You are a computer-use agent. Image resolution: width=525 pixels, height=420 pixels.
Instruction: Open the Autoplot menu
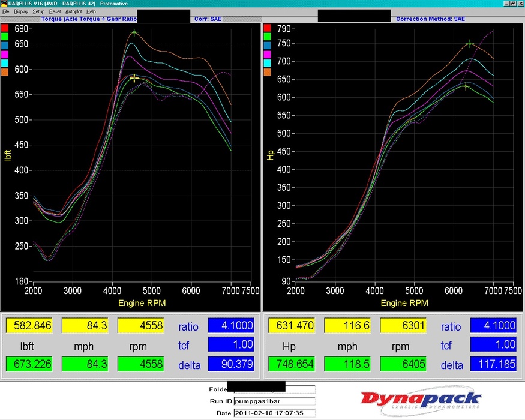point(73,11)
